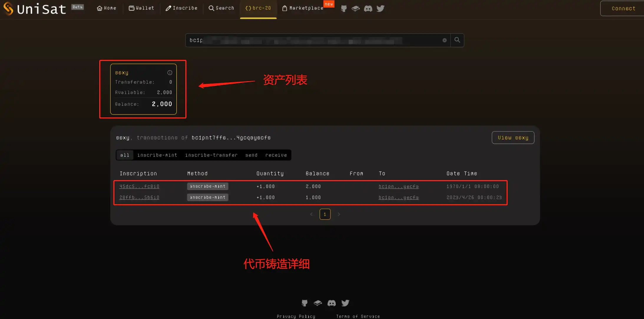Screen dimensions: 644x319
Task: Navigate to next page using arrow
Action: (x=339, y=214)
